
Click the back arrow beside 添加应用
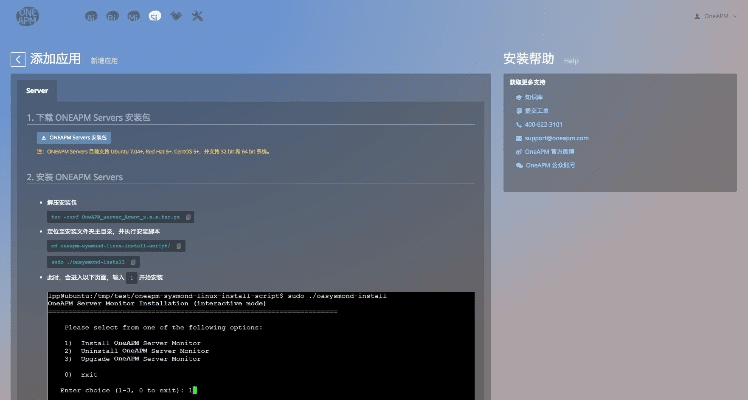18,60
